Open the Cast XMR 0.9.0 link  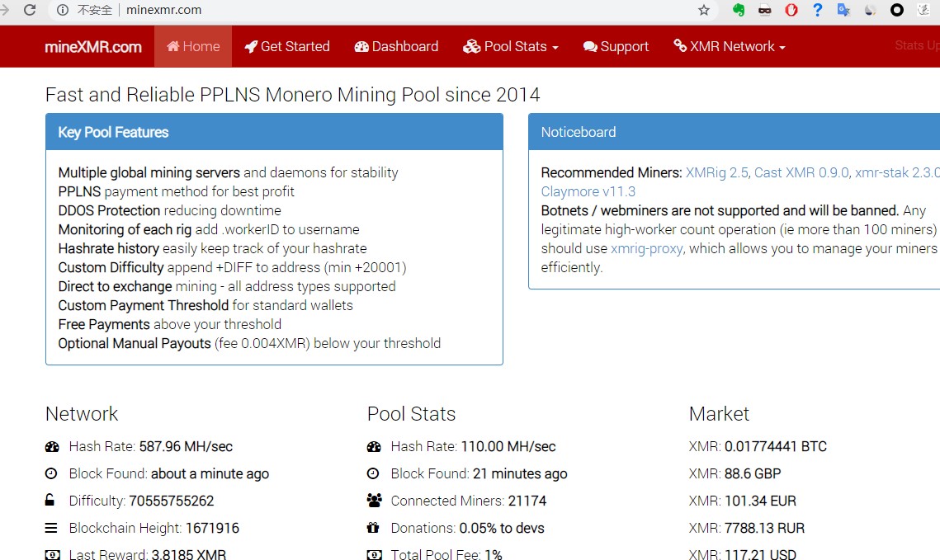(801, 172)
